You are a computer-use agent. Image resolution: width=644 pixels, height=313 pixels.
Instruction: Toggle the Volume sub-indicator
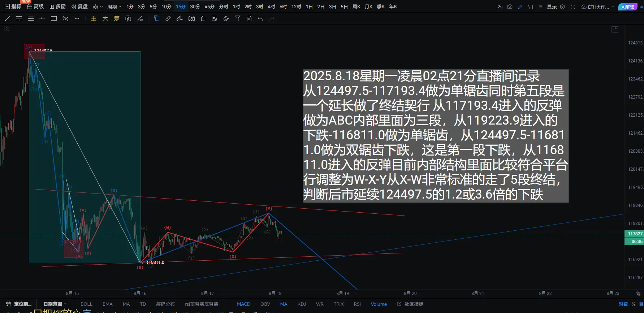point(379,304)
